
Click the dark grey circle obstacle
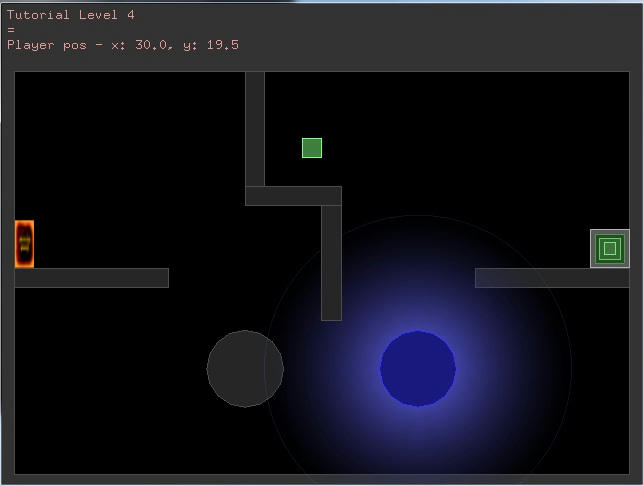[x=245, y=369]
